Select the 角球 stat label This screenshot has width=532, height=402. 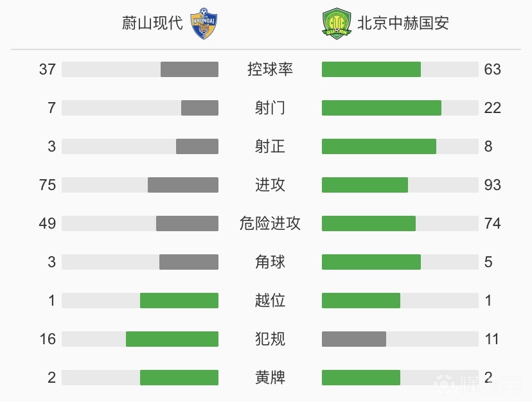[x=270, y=262]
